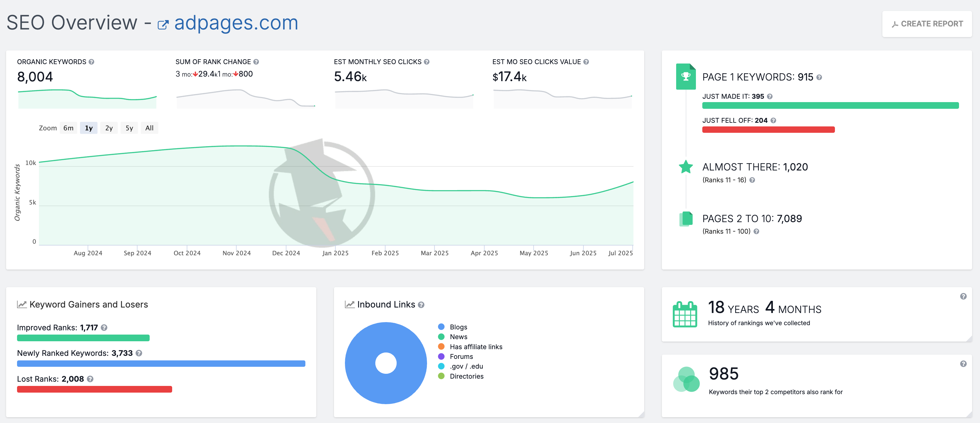980x423 pixels.
Task: Click the 'Improved Ranks: 1,717' label
Action: 57,328
